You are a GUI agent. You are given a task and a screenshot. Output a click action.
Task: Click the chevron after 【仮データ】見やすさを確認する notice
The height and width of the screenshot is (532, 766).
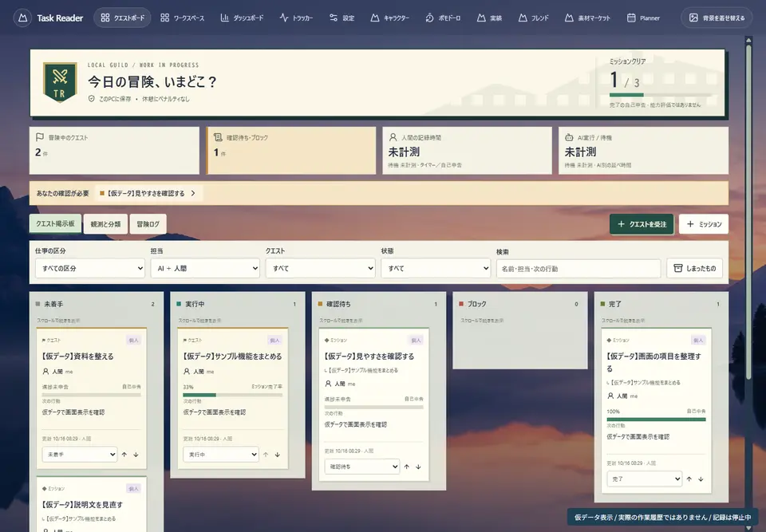[x=193, y=194]
